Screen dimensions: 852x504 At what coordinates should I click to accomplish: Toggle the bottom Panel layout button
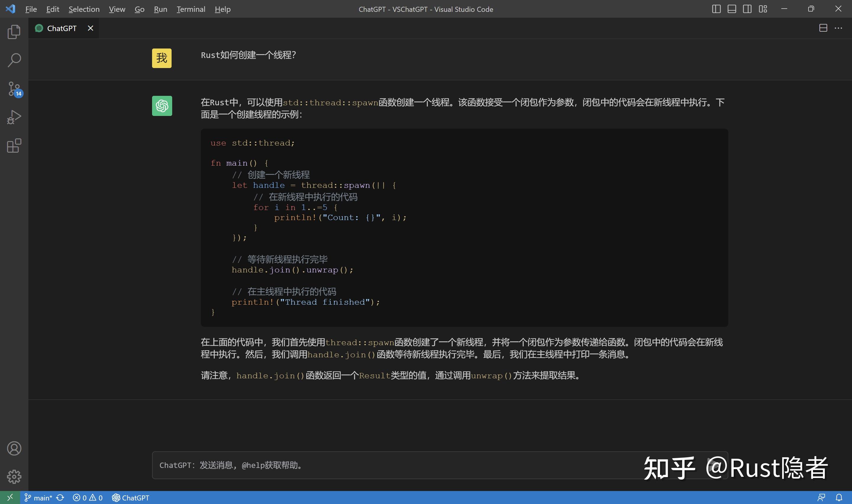tap(732, 9)
